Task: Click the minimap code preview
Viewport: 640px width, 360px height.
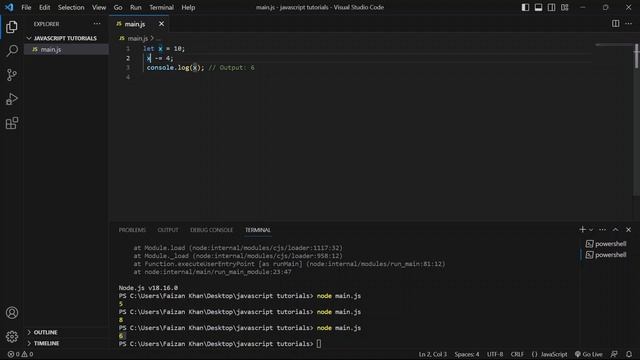Action: click(613, 45)
